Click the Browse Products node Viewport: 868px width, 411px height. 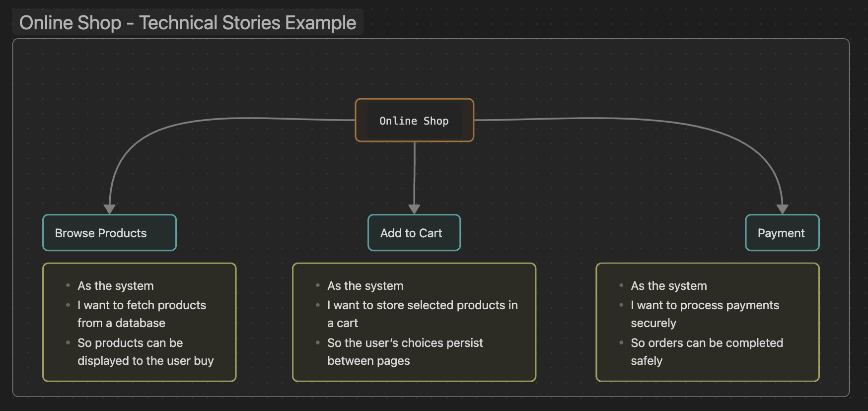click(x=109, y=233)
